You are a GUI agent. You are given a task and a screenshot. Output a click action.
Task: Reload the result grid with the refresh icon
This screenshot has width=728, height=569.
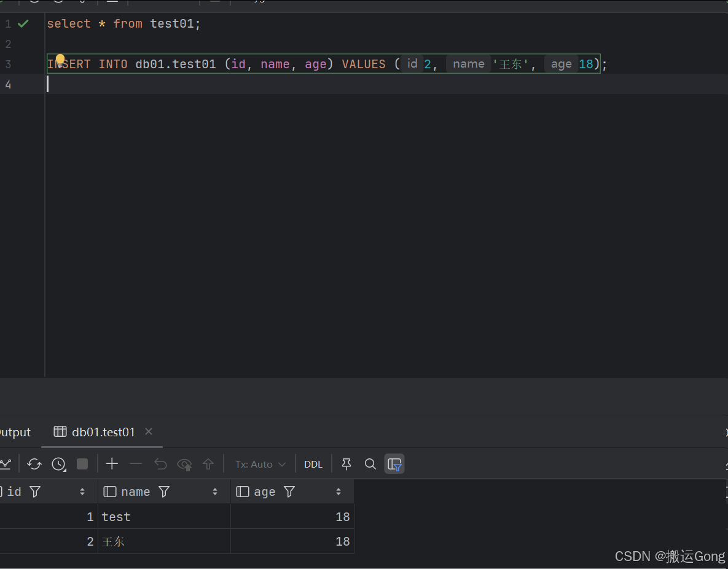pyautogui.click(x=34, y=464)
